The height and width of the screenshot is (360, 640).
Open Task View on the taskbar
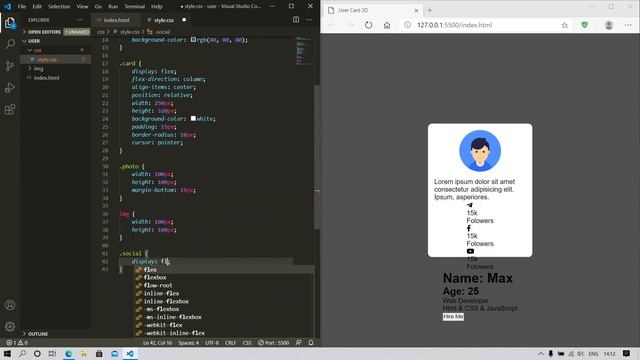52,353
